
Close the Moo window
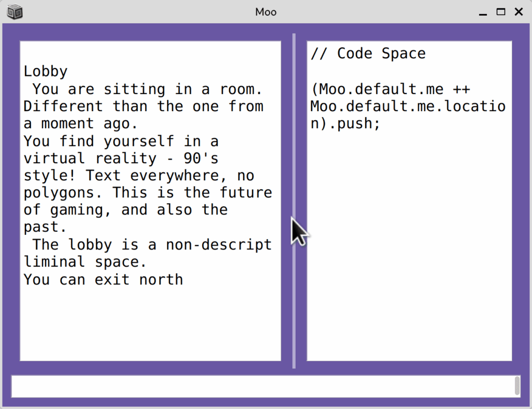(x=518, y=11)
